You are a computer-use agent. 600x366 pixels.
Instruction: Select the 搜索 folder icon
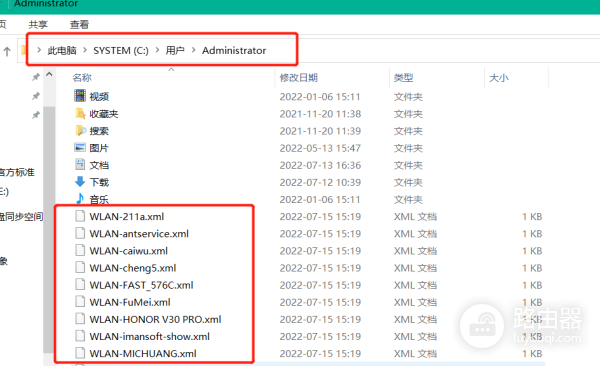pyautogui.click(x=80, y=131)
